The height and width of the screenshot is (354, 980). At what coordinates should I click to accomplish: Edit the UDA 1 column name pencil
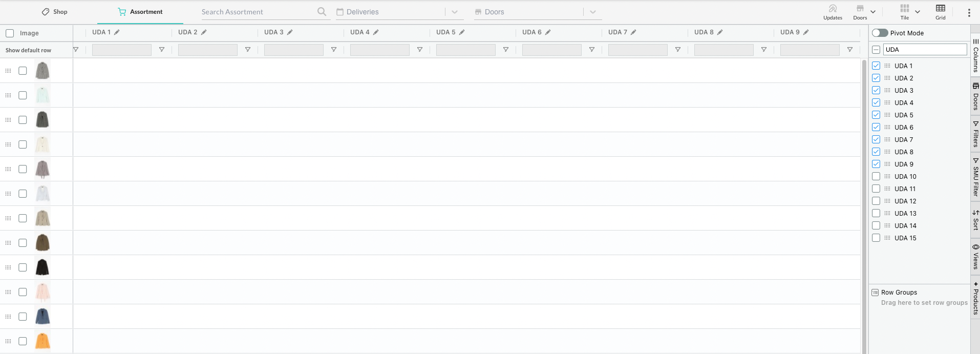tap(117, 32)
